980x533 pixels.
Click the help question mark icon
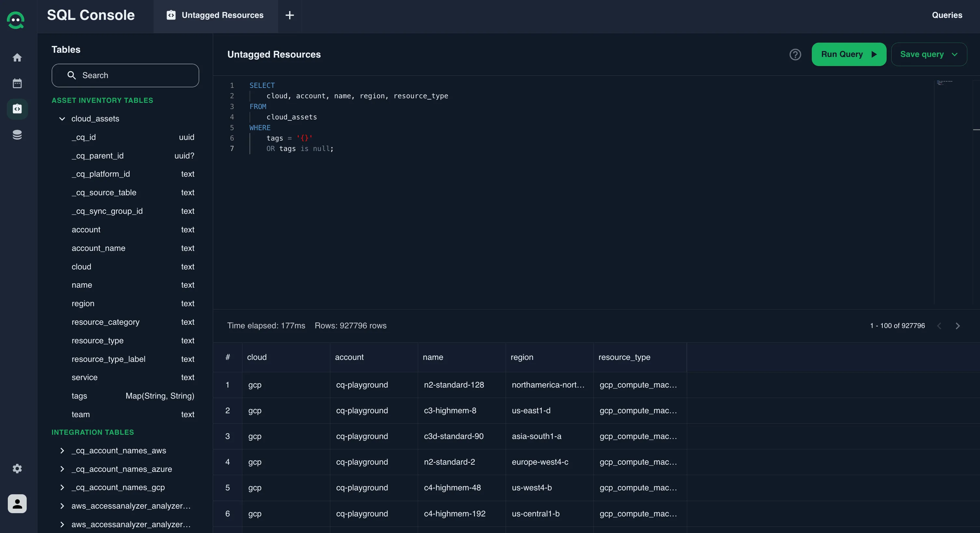795,54
